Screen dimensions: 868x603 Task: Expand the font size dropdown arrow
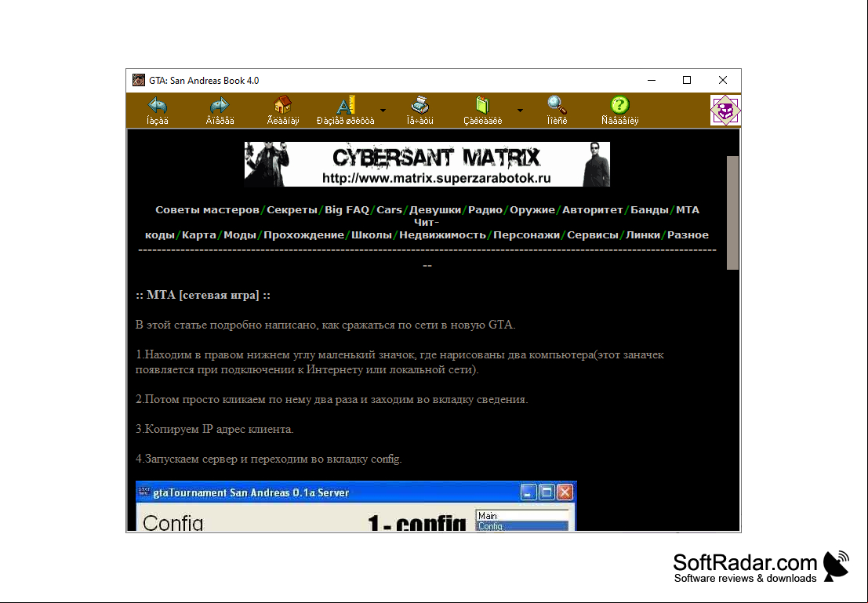(383, 111)
